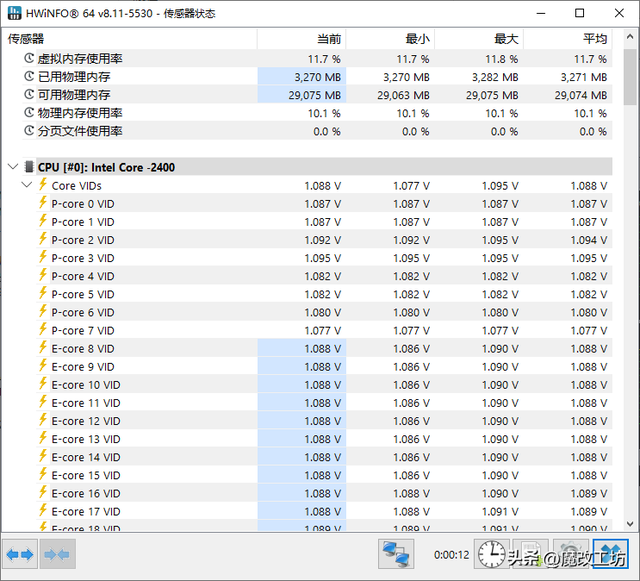The width and height of the screenshot is (640, 581).
Task: Select the P-core 5 VID row label
Action: click(x=83, y=294)
